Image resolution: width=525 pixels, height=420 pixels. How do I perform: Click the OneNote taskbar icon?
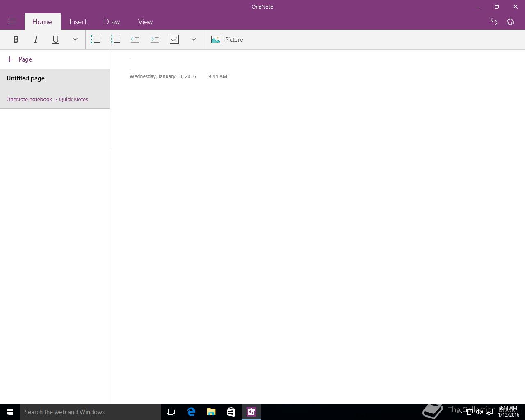(251, 412)
